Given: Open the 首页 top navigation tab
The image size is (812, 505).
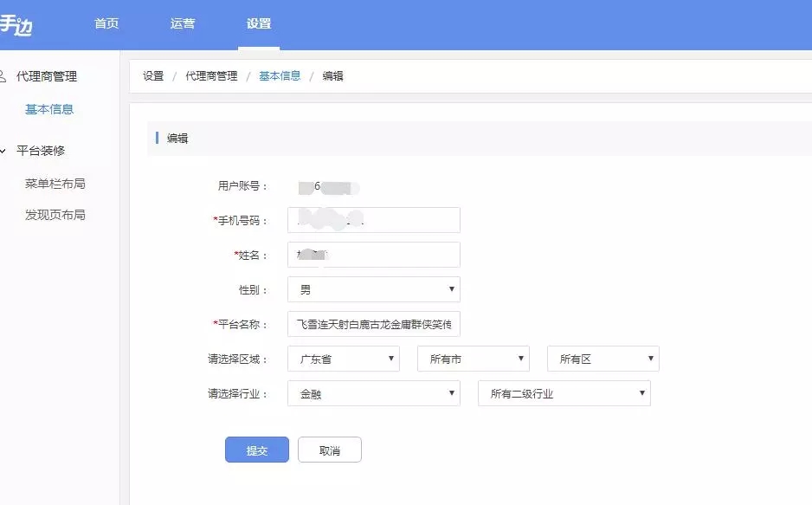Looking at the screenshot, I should [x=106, y=24].
